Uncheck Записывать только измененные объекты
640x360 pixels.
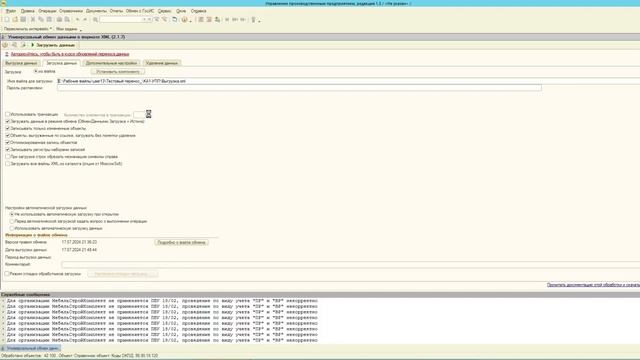[x=7, y=128]
